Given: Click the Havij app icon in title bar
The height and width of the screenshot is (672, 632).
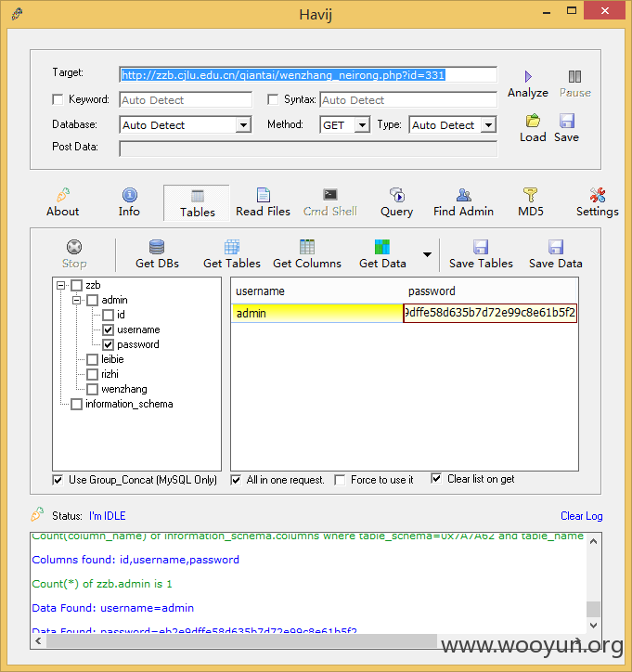Looking at the screenshot, I should pyautogui.click(x=17, y=14).
